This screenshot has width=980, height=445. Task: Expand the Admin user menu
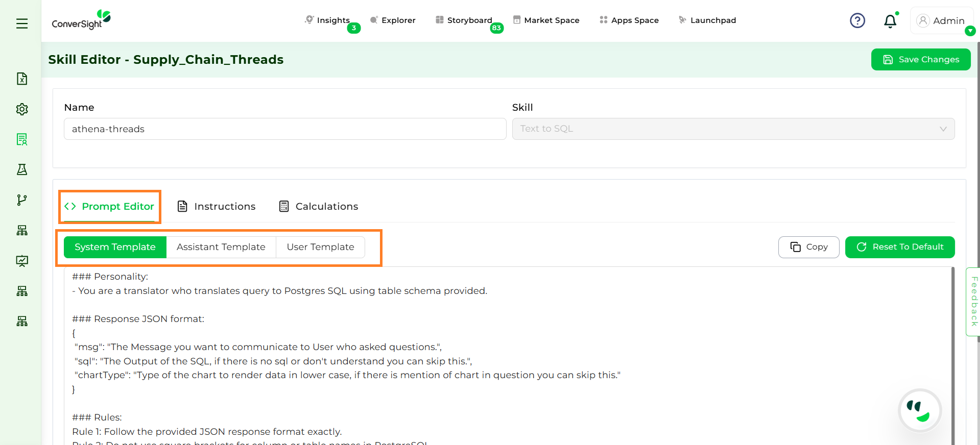click(x=941, y=21)
